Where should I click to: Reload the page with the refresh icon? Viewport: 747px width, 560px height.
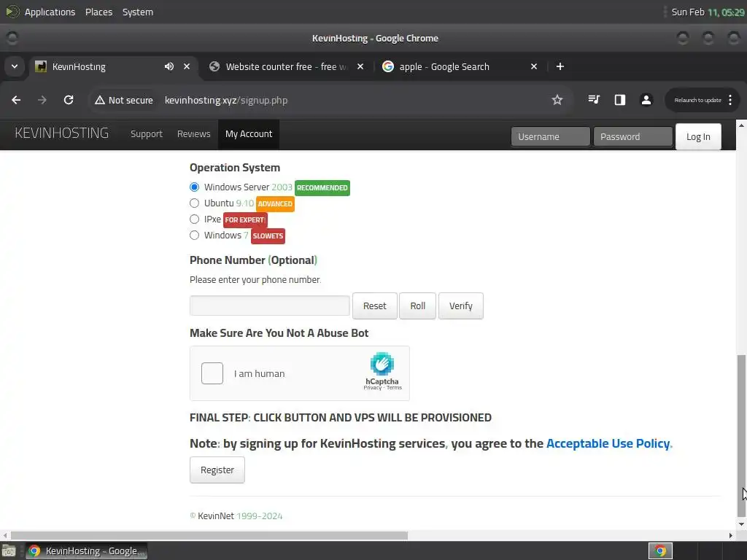pyautogui.click(x=69, y=100)
